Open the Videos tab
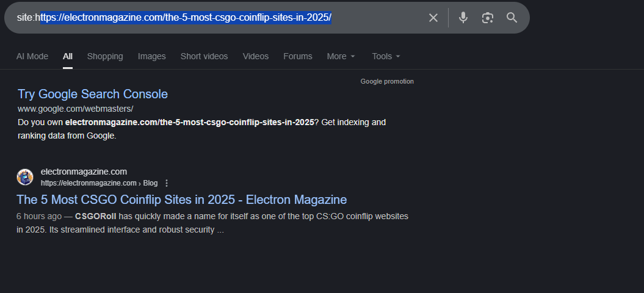 click(x=256, y=56)
